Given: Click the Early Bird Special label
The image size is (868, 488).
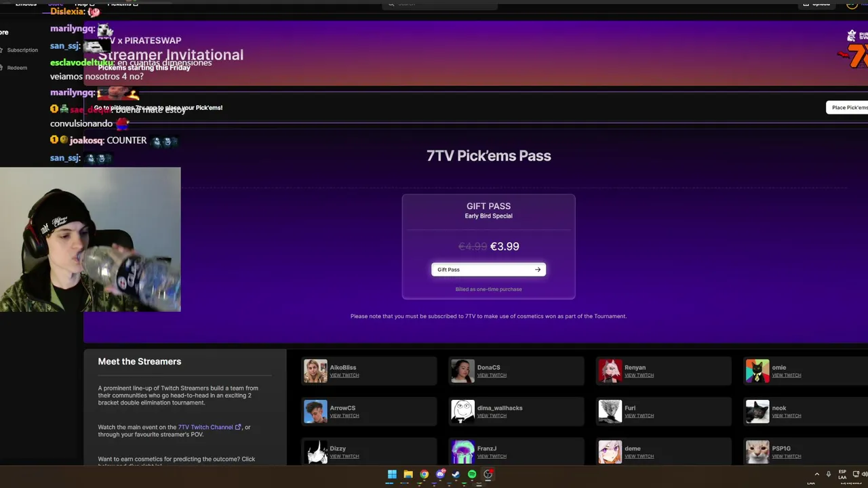Looking at the screenshot, I should click(x=488, y=216).
